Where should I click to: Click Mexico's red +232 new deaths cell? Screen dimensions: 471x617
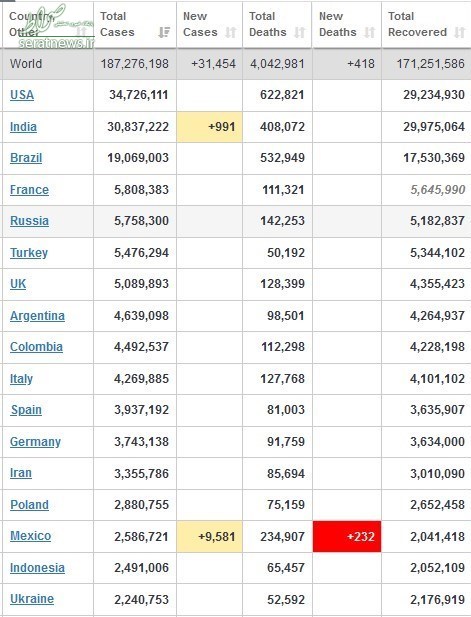click(x=347, y=536)
